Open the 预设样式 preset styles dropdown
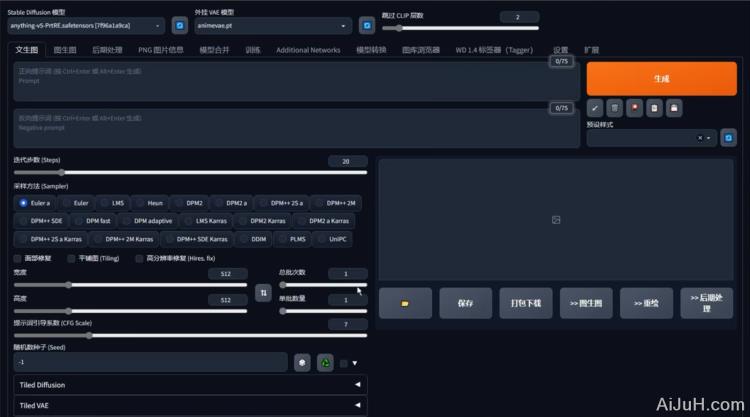750x417 pixels. click(650, 138)
